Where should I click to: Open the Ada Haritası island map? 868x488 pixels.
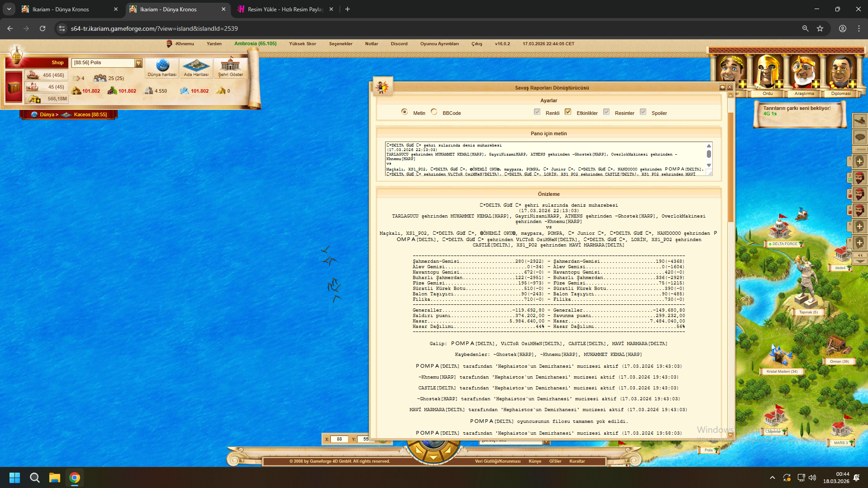point(196,68)
